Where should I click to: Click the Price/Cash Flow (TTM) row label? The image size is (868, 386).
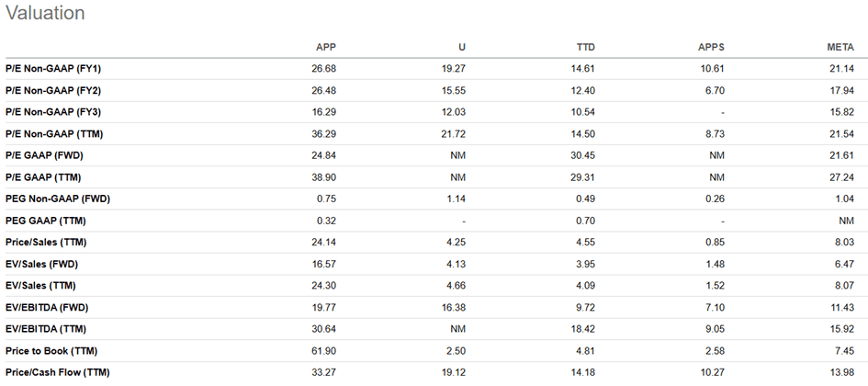coord(57,371)
